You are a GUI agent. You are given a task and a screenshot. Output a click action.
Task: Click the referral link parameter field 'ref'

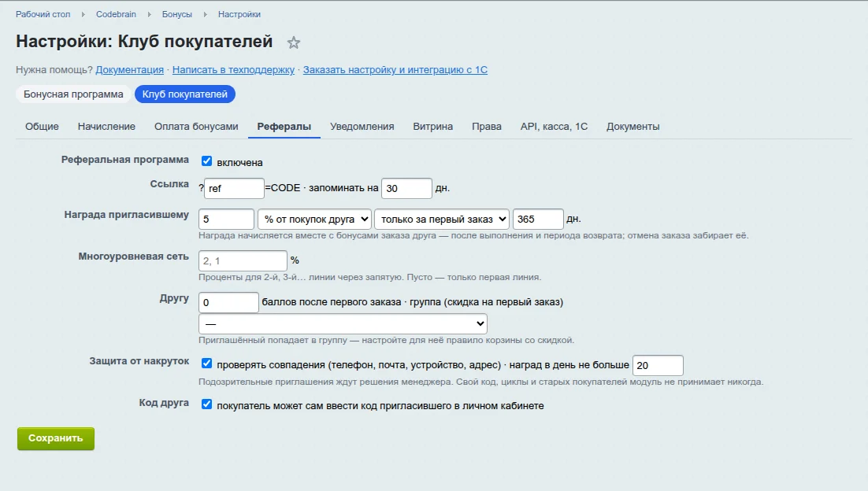click(234, 189)
